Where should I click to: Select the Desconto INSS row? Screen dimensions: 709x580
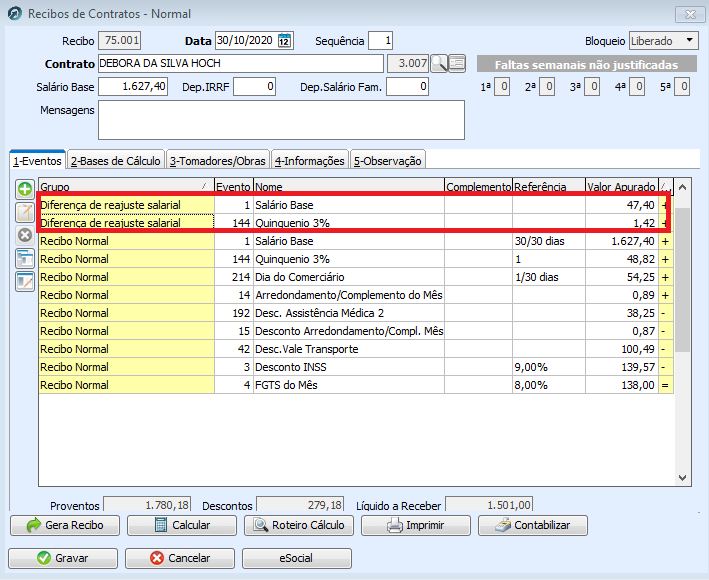click(x=356, y=367)
